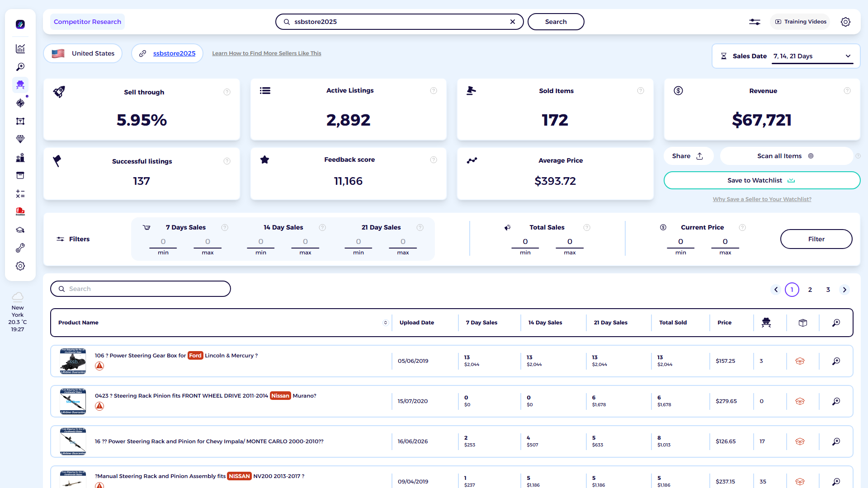Open the target crosshair sidebar icon
Screen dimensions: 868x488
pyautogui.click(x=20, y=103)
